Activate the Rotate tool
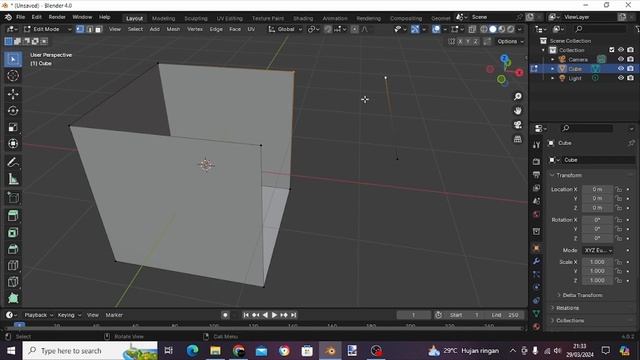This screenshot has height=360, width=640. pyautogui.click(x=13, y=111)
